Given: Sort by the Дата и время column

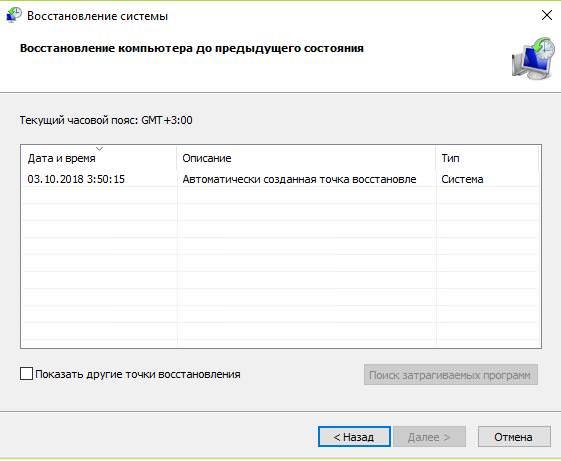Looking at the screenshot, I should tap(99, 158).
